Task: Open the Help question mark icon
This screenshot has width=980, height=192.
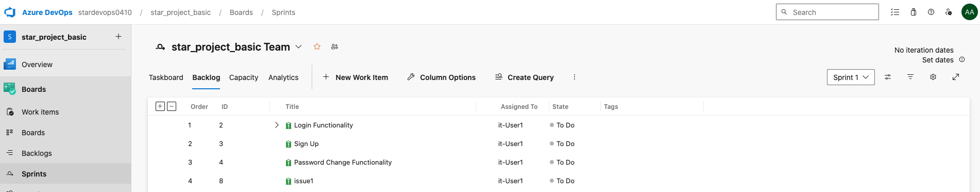Action: point(931,12)
